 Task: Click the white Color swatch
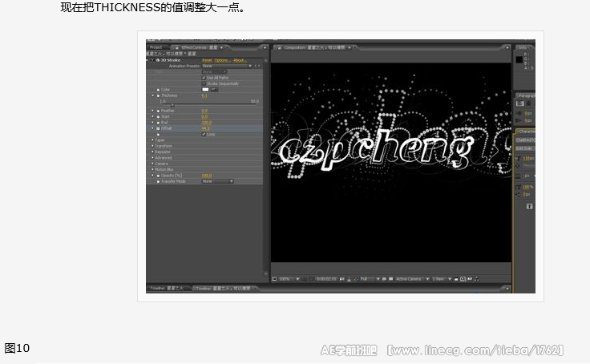205,89
